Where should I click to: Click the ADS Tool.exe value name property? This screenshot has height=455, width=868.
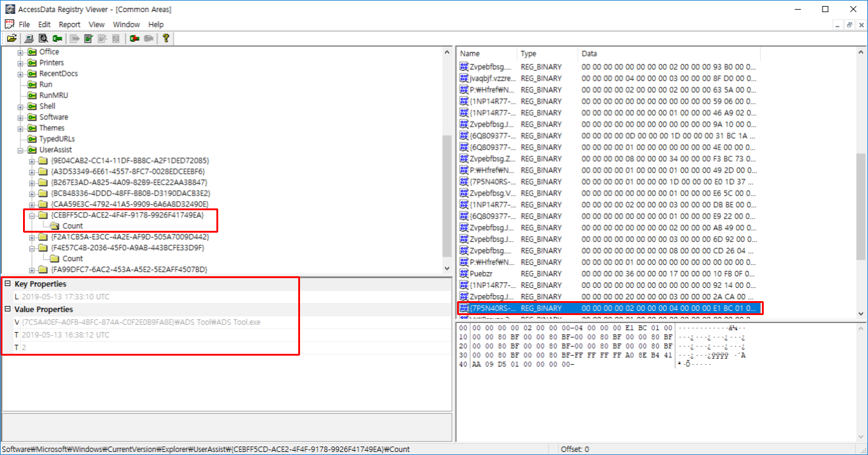pos(141,322)
